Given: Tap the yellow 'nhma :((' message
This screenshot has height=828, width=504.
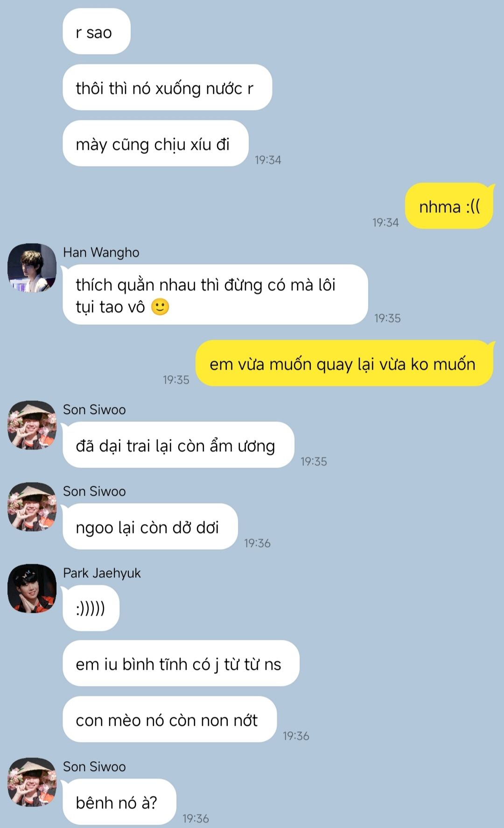Looking at the screenshot, I should point(449,206).
